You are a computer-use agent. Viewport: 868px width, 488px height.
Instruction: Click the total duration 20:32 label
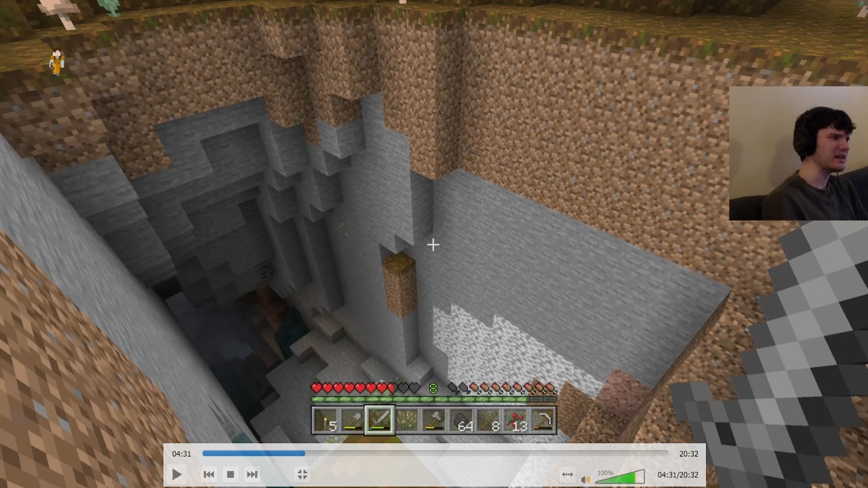[x=688, y=453]
